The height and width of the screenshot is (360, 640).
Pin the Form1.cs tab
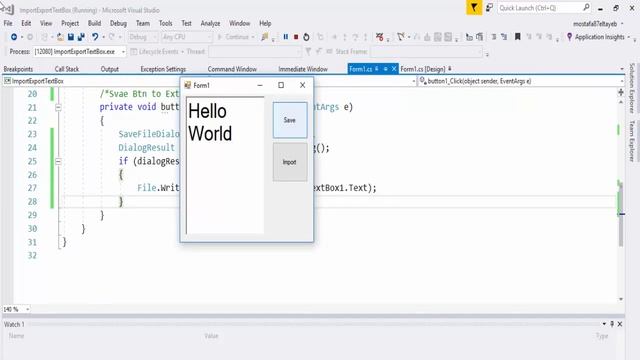pos(385,69)
